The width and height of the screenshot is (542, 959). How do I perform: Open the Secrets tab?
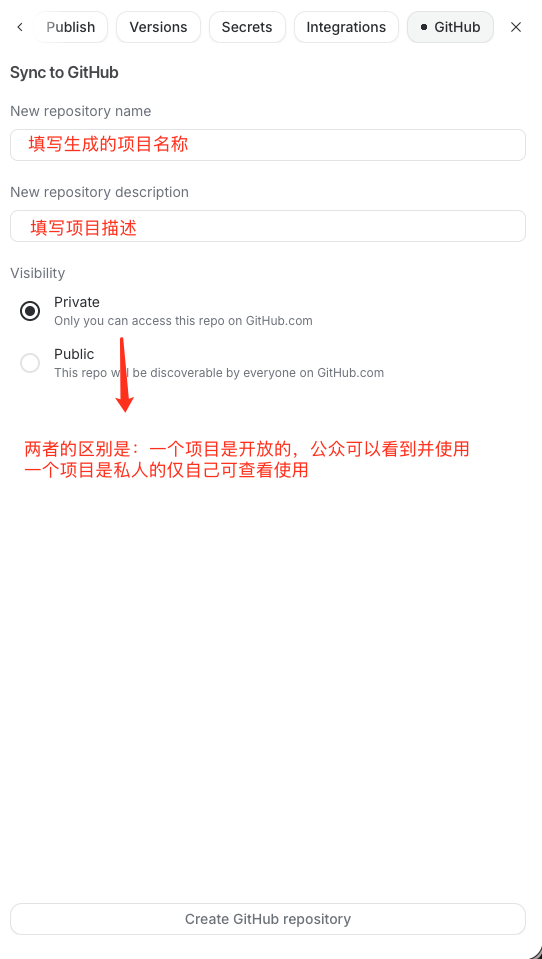pyautogui.click(x=247, y=28)
